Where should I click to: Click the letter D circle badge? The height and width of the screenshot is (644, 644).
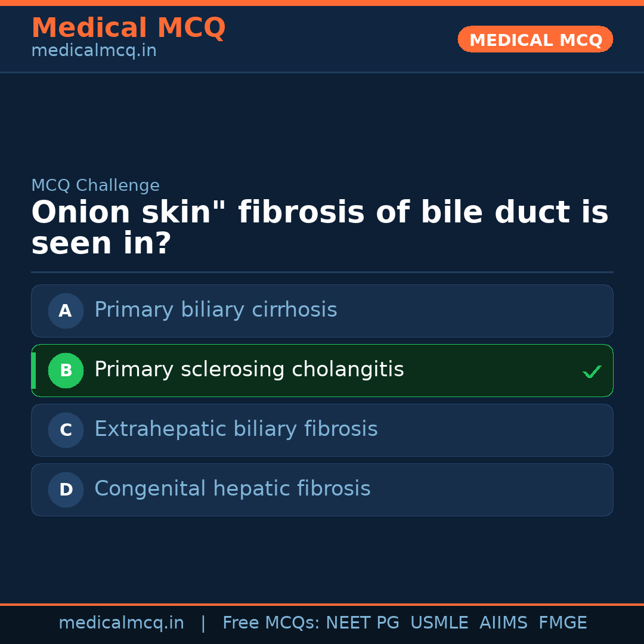click(66, 490)
